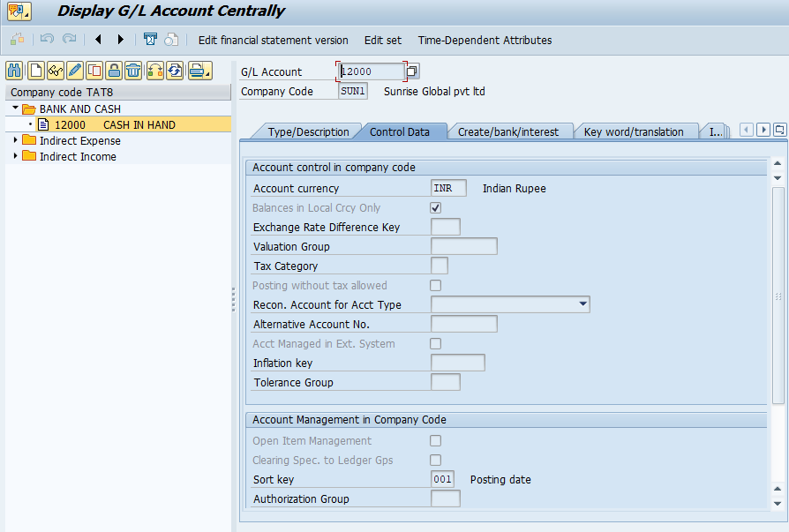Click the Edit set button

(x=383, y=41)
